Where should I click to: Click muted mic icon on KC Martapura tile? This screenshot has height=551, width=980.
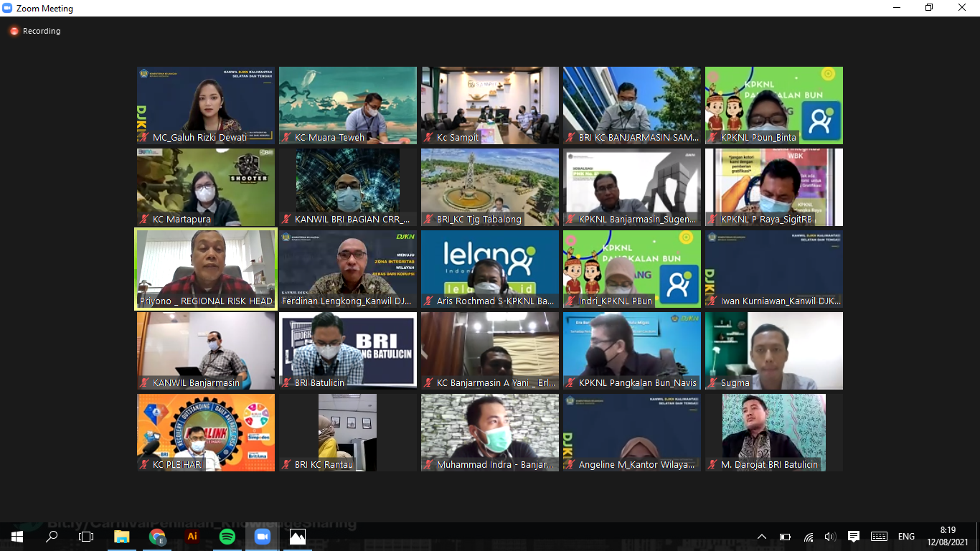click(x=144, y=220)
